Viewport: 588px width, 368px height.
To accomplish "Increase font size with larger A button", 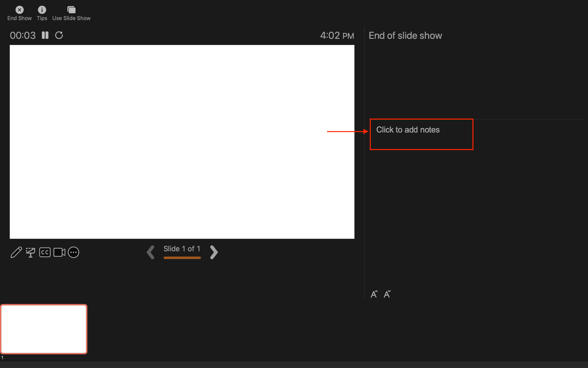I will pyautogui.click(x=374, y=294).
